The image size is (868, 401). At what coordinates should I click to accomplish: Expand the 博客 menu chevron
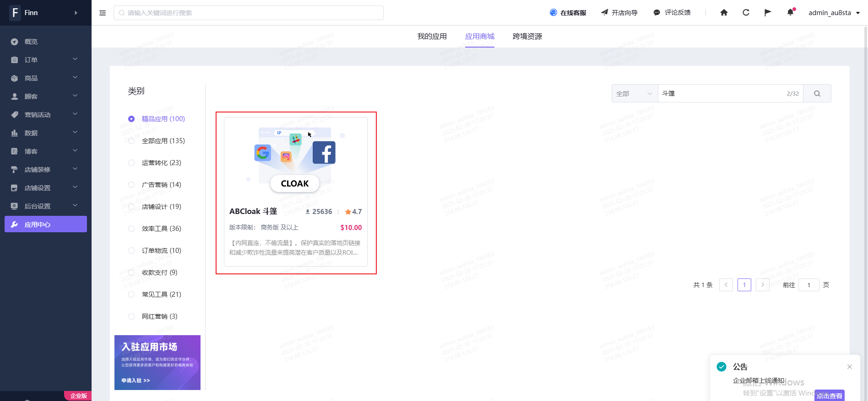[75, 150]
